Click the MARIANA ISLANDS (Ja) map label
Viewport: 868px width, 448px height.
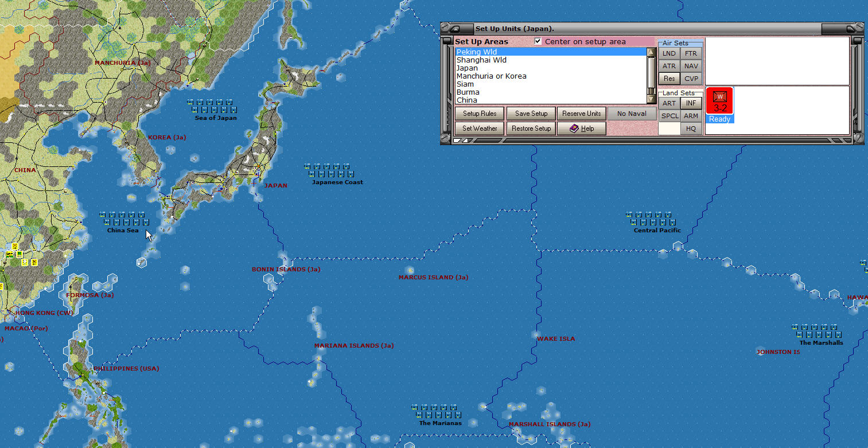(x=354, y=346)
